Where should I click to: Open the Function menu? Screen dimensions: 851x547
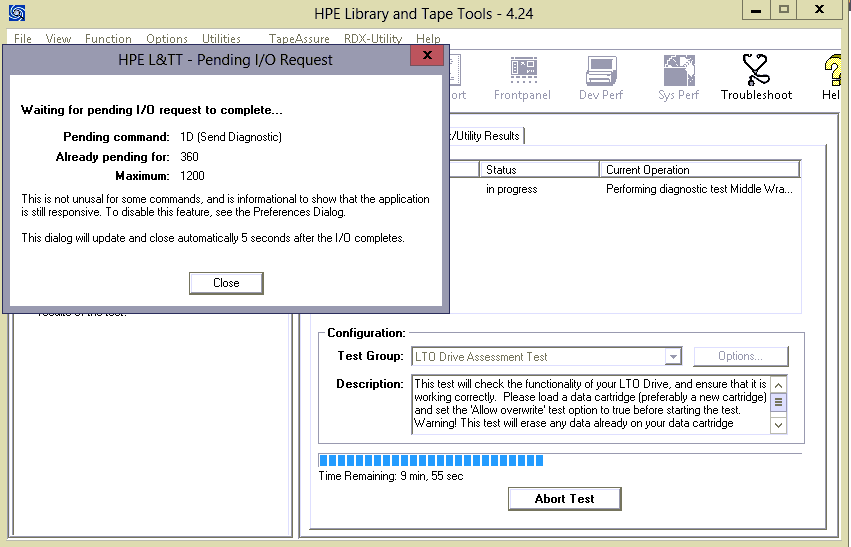click(108, 39)
